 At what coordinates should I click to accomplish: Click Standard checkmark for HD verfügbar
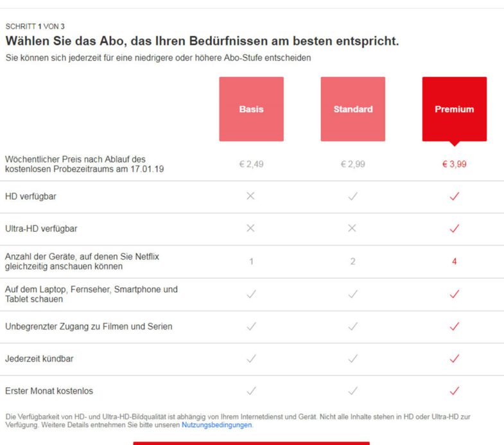353,196
